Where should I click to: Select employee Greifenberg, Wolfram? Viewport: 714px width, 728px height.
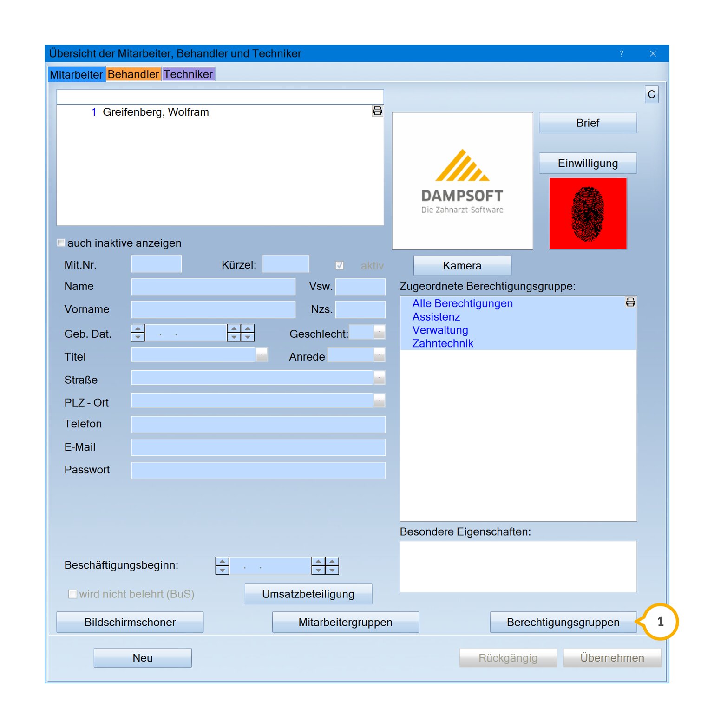156,112
